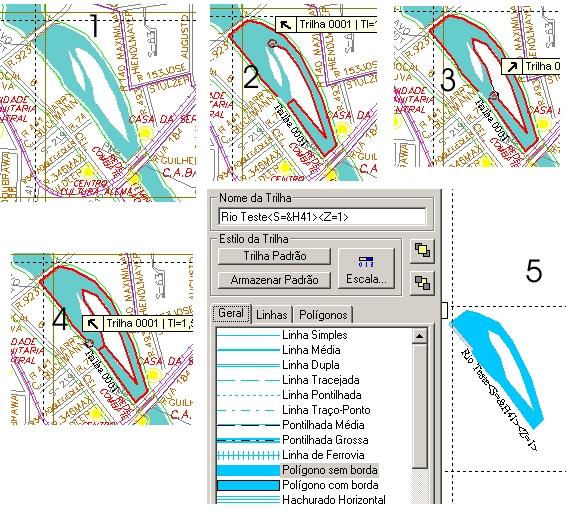
Task: Click the Trilha Padrão button
Action: click(x=274, y=256)
